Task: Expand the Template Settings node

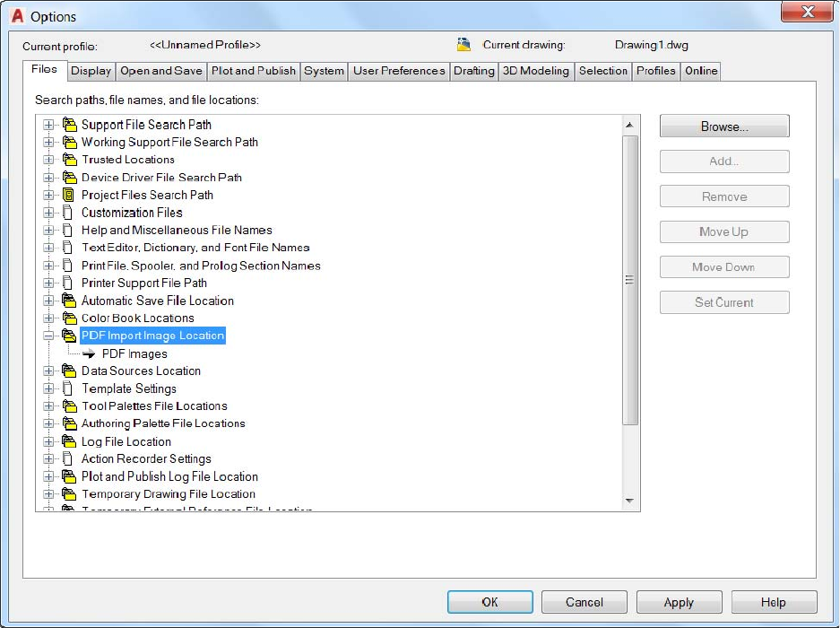Action: (48, 388)
